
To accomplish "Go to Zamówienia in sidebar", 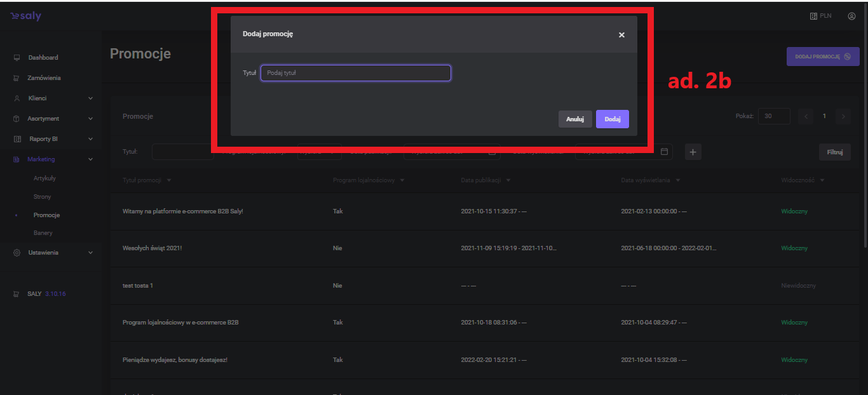I will click(44, 78).
